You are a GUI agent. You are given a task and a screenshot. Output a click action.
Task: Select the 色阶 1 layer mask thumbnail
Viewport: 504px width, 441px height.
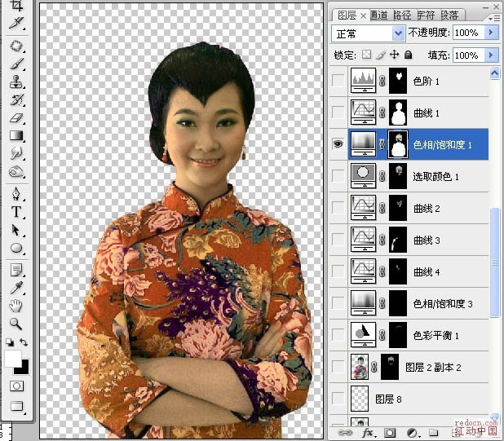pos(398,81)
